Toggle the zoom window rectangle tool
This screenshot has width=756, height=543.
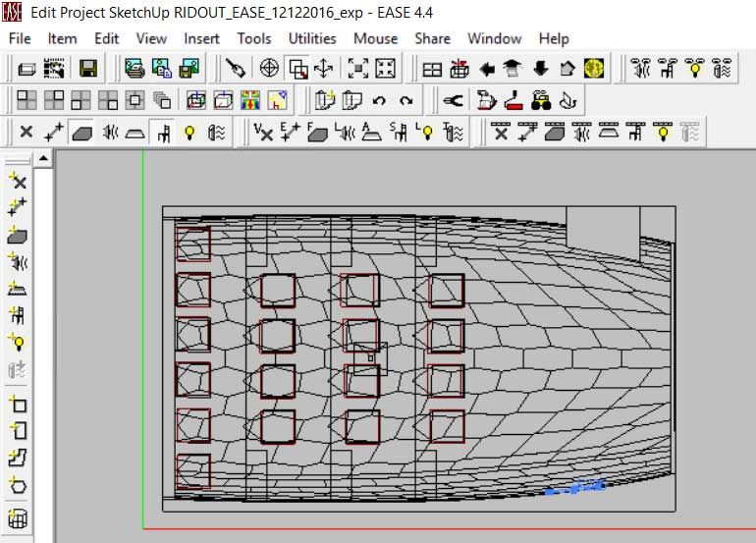[x=297, y=69]
